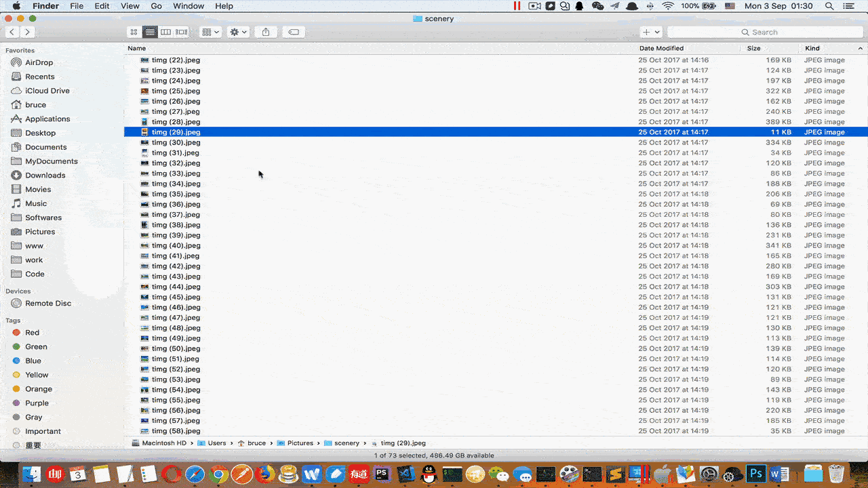Click the Share toolbar button
The width and height of the screenshot is (868, 488).
pos(266,32)
